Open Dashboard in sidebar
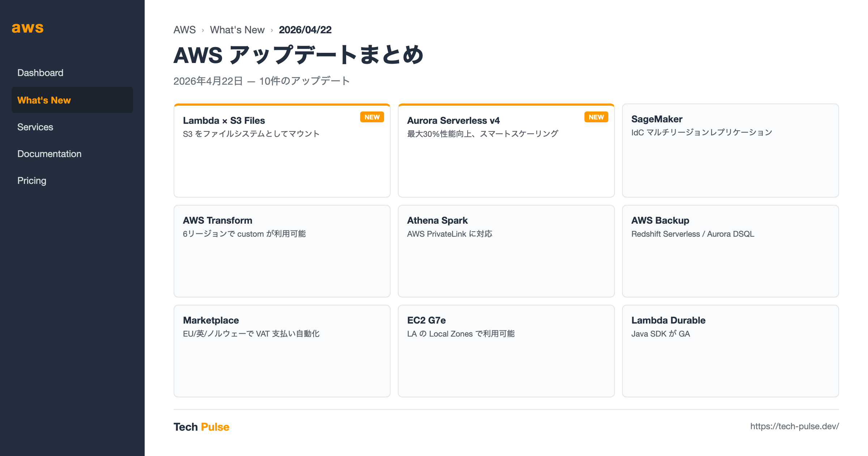This screenshot has width=868, height=456. [72, 73]
